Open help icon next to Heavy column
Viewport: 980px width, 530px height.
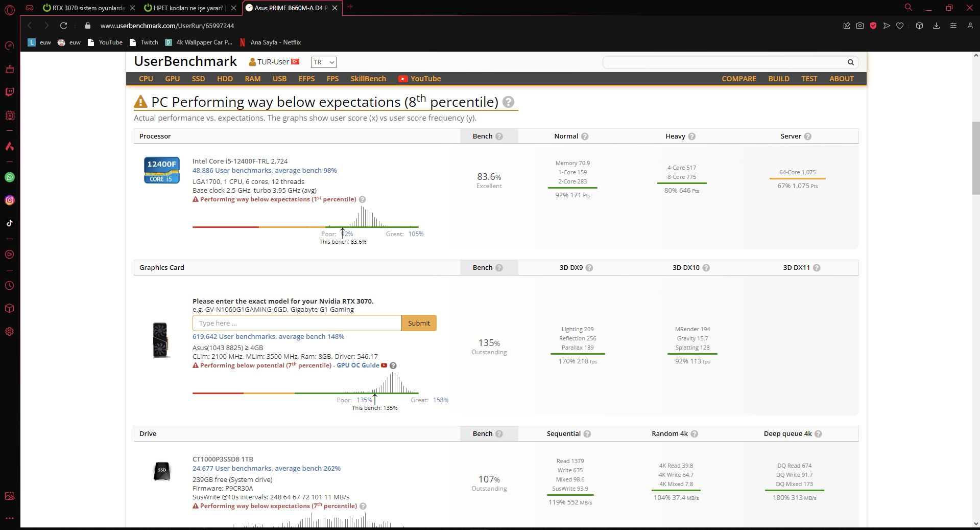tap(692, 136)
